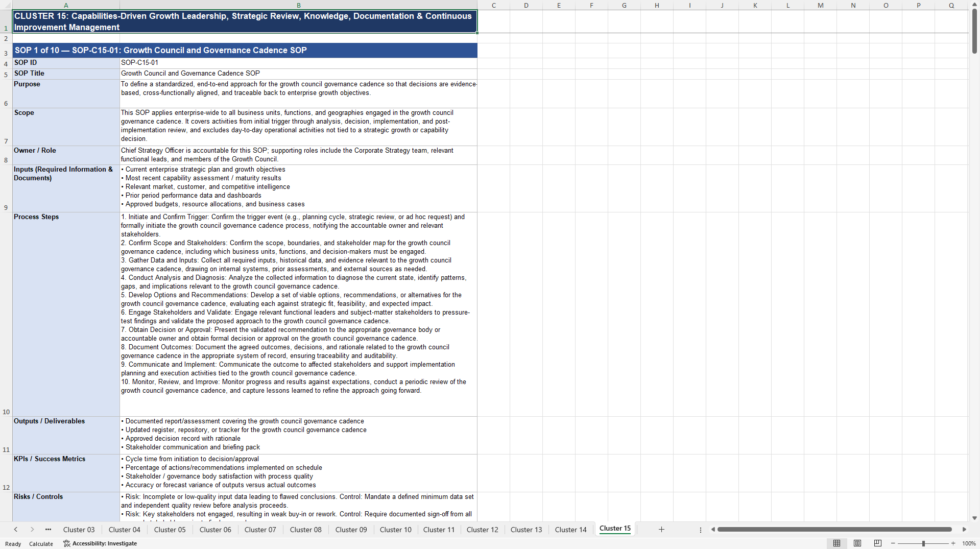
Task: Switch to Normal view in status bar
Action: click(836, 543)
